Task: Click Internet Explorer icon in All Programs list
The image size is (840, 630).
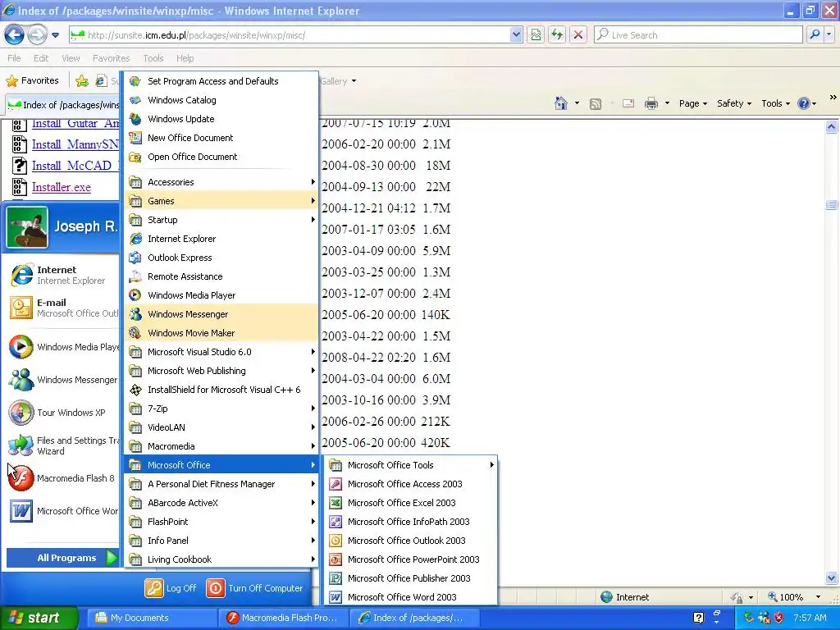Action: point(135,239)
